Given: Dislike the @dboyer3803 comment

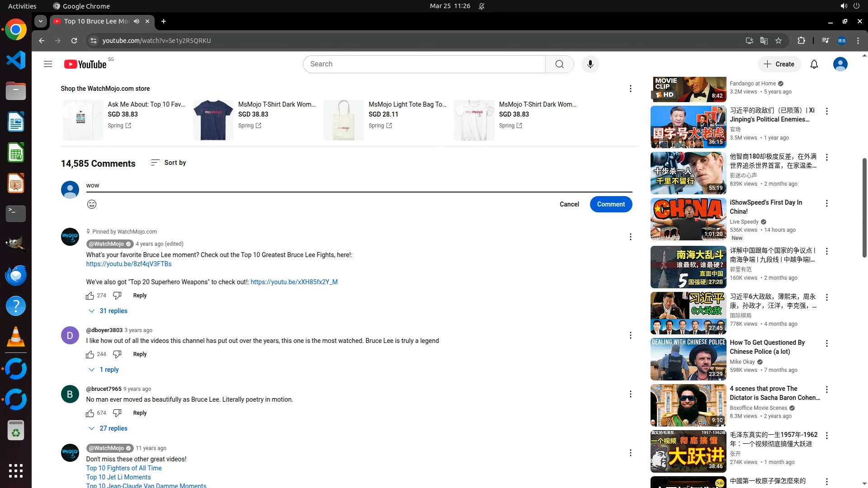Looking at the screenshot, I should point(117,354).
